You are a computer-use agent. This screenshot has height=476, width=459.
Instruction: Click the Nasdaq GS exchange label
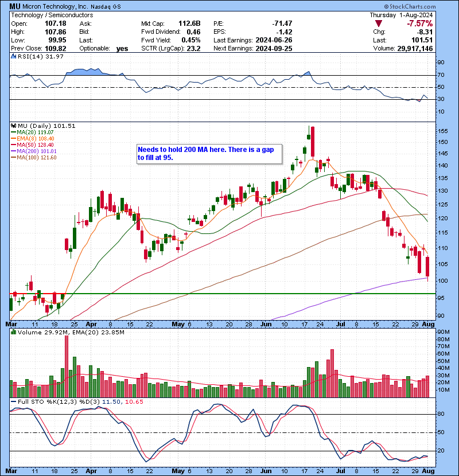click(106, 7)
